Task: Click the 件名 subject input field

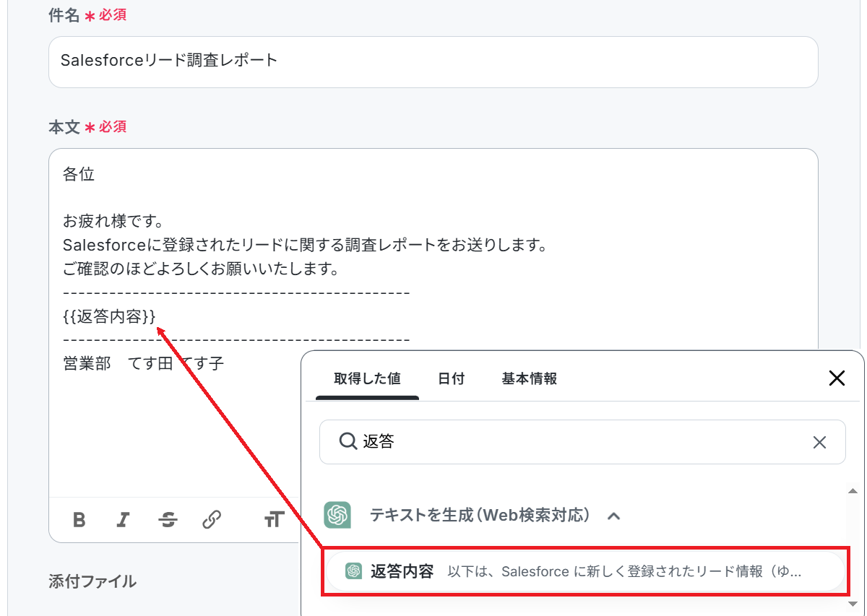Action: click(x=433, y=62)
